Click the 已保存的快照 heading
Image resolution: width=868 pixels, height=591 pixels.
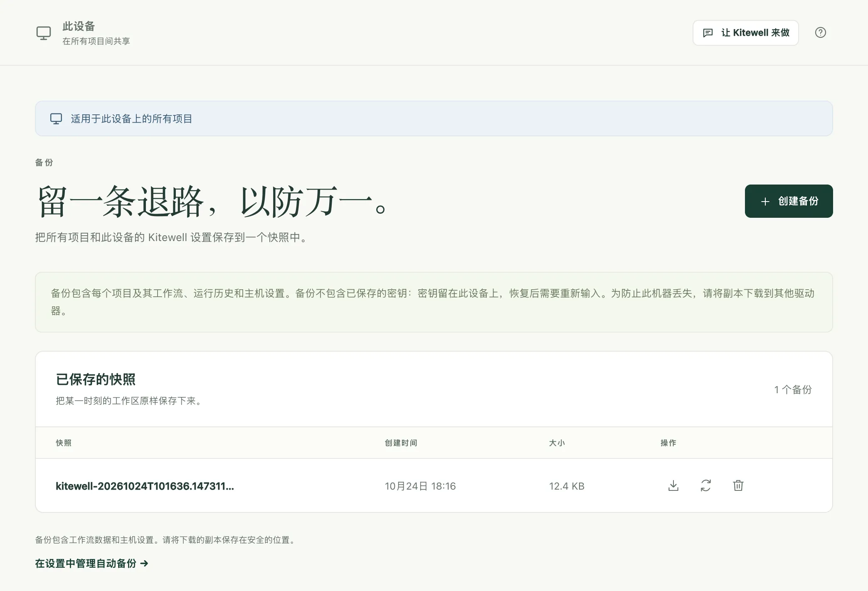96,379
